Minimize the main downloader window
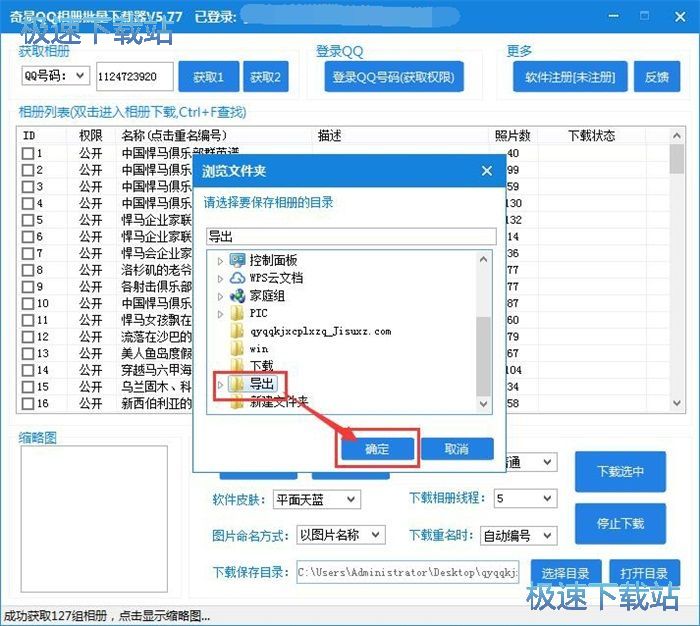The height and width of the screenshot is (626, 700). click(x=614, y=17)
